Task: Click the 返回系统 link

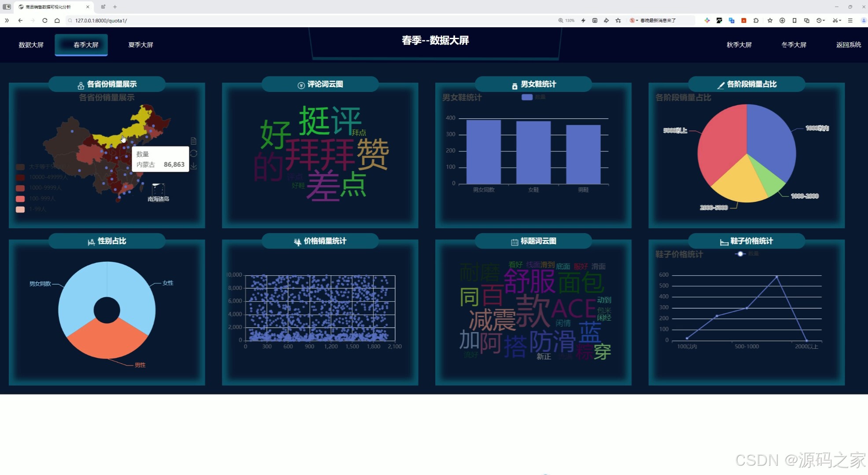Action: (x=848, y=44)
